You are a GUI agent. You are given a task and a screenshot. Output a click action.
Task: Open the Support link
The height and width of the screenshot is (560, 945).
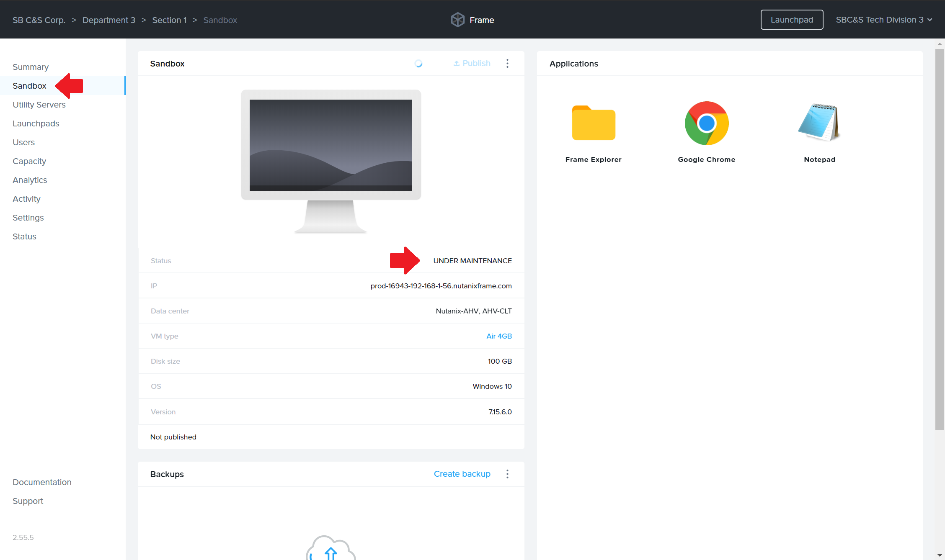coord(28,501)
